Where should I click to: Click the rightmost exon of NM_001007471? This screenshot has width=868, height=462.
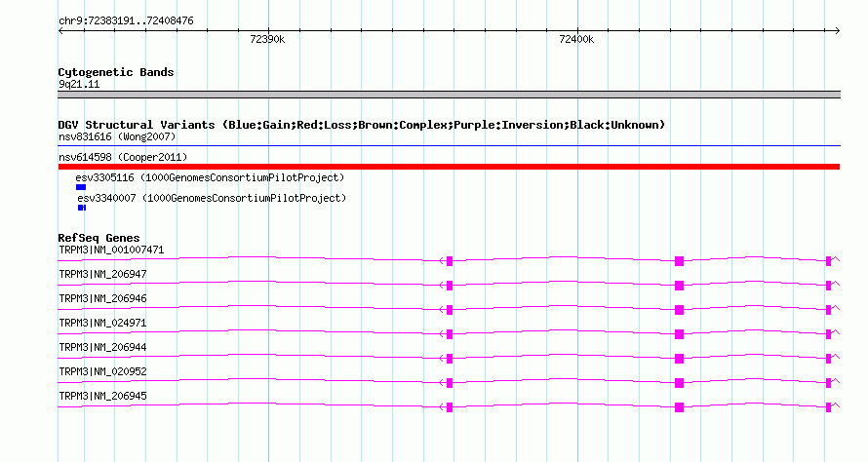pyautogui.click(x=829, y=261)
